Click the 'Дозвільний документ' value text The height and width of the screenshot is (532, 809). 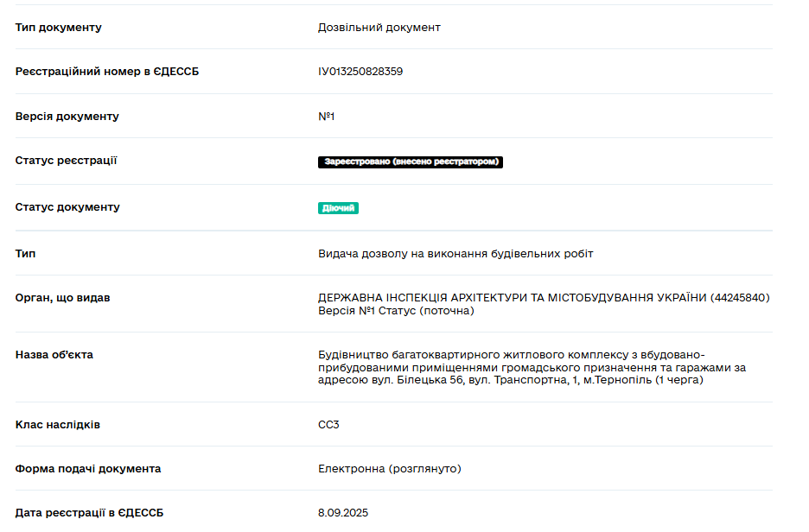click(379, 28)
